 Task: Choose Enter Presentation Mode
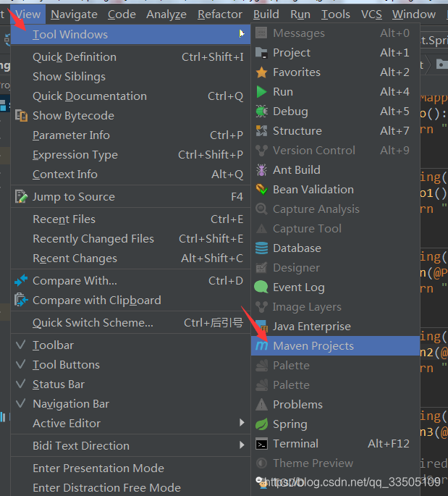tap(130, 468)
